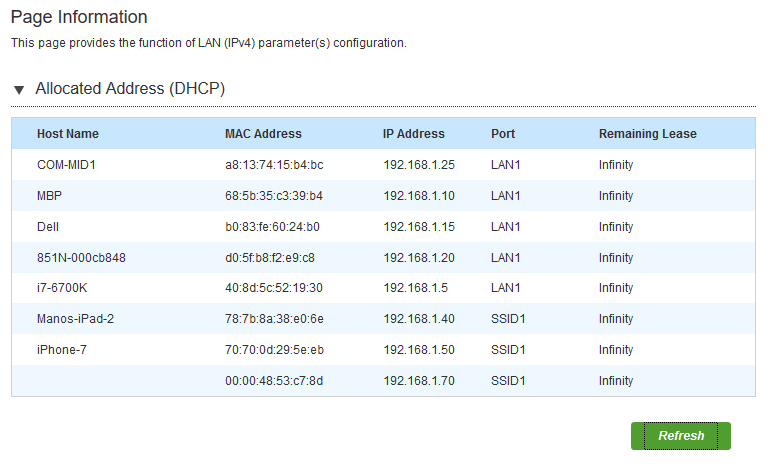Click IP address 192.168.1.25

[419, 165]
